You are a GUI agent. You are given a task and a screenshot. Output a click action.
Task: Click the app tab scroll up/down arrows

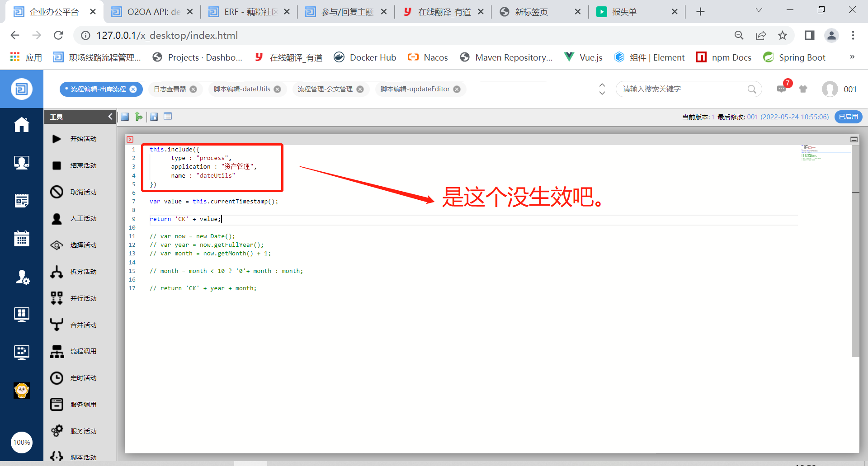tap(602, 89)
